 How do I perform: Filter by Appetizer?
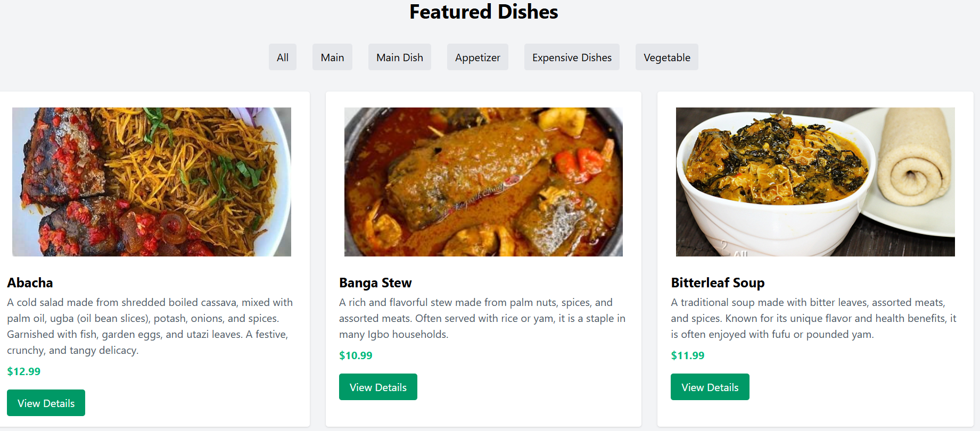(477, 57)
